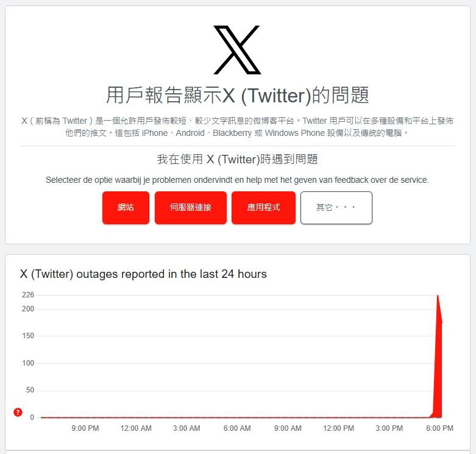
Task: Click the 9:00 PM axis label
Action: pyautogui.click(x=85, y=428)
